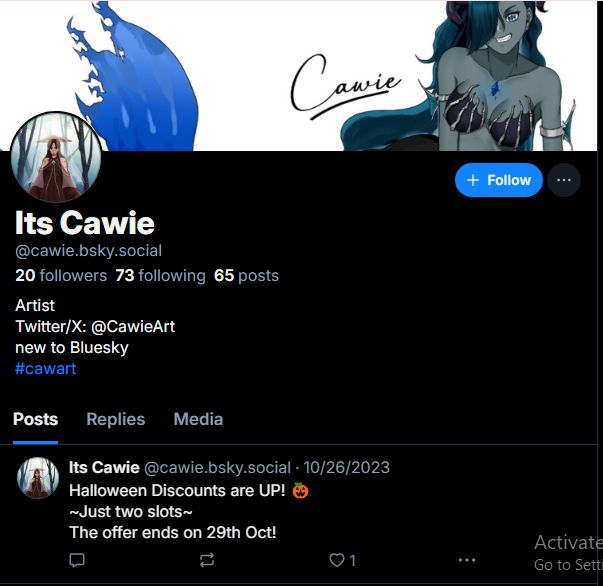Viewport: 603px width, 586px height.
Task: View the 20 followers list
Action: pyautogui.click(x=61, y=275)
